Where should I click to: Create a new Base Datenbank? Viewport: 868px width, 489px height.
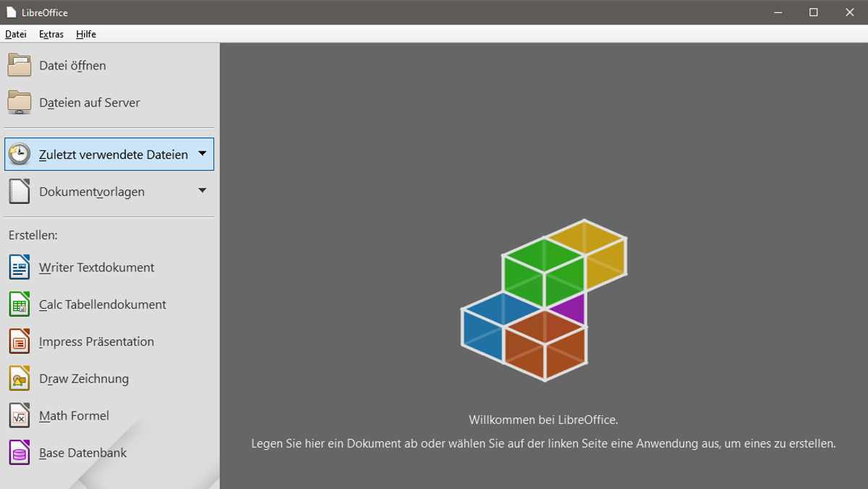[x=83, y=453]
